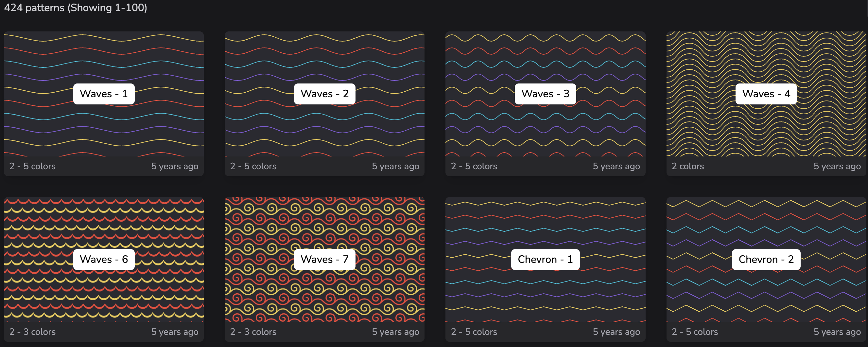Click the "2 colors" text under Waves - 4
The height and width of the screenshot is (347, 868).
[687, 166]
